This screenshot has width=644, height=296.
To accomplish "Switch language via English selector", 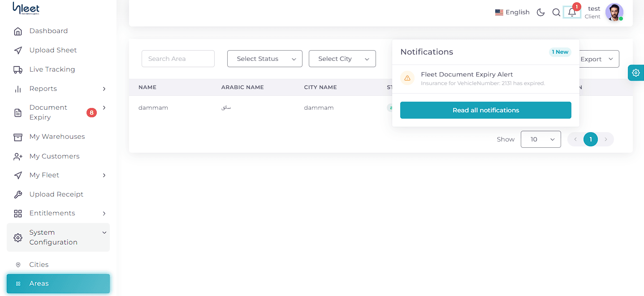I will coord(512,13).
